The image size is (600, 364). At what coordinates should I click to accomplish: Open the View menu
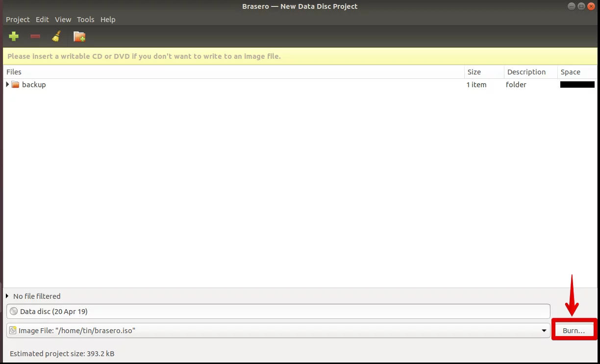pos(63,20)
